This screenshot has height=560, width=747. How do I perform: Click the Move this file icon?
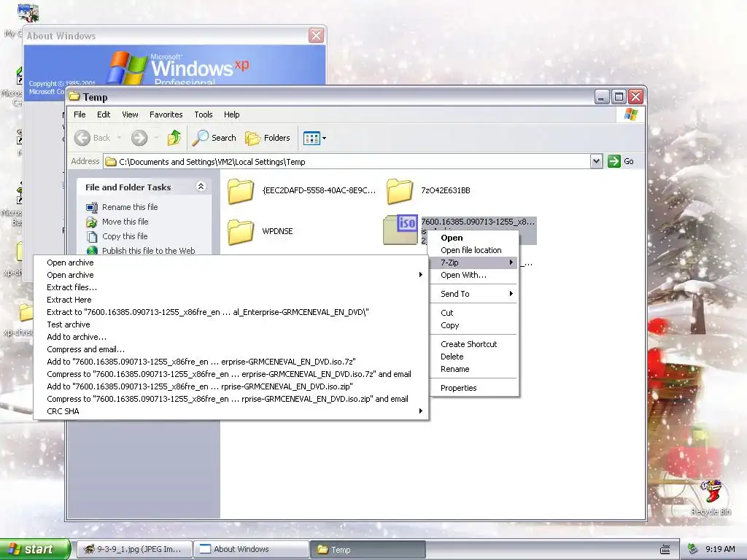(92, 222)
